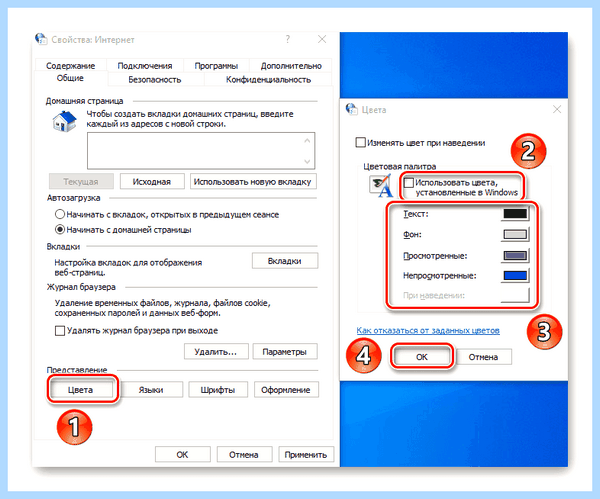Click Отмена in Internet Properties window
Image resolution: width=600 pixels, height=499 pixels.
click(x=244, y=455)
